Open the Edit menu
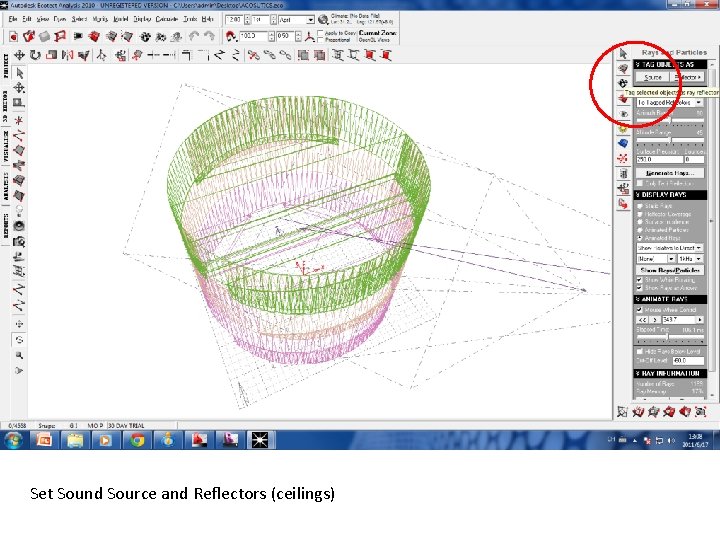720x540 pixels. [x=27, y=19]
